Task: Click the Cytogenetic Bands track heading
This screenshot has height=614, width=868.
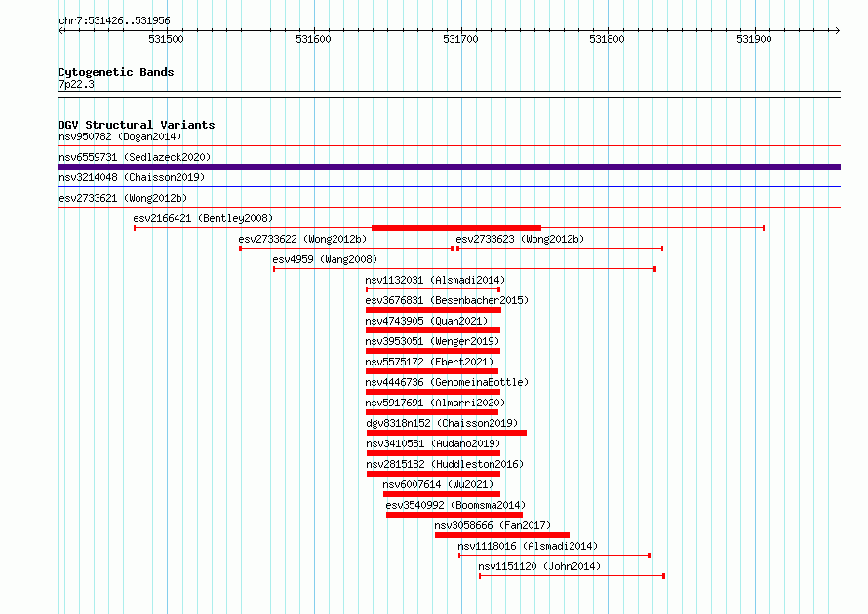Action: [x=116, y=72]
